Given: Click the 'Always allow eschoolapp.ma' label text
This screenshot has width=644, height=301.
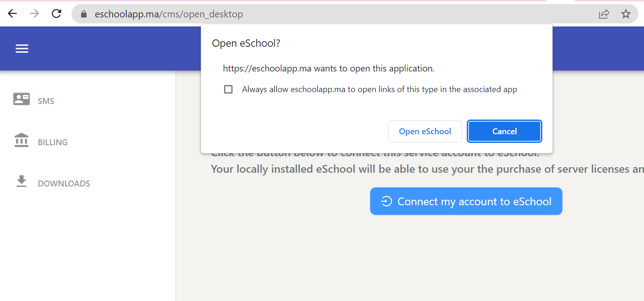Looking at the screenshot, I should [379, 89].
